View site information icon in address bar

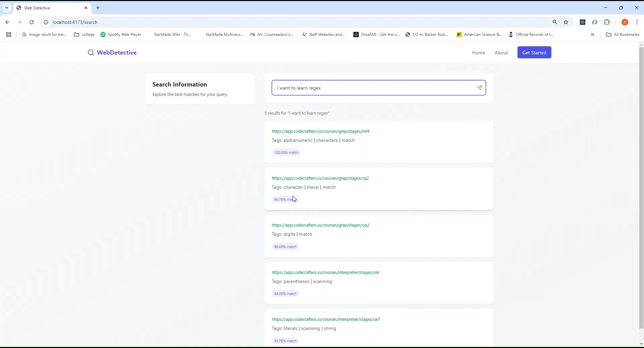point(46,22)
